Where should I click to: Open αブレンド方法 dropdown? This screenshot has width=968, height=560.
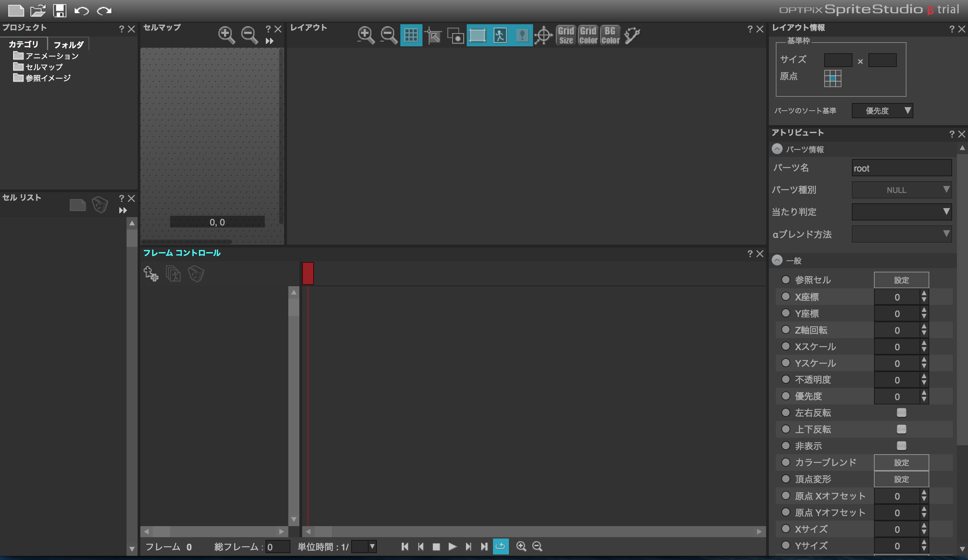point(902,234)
